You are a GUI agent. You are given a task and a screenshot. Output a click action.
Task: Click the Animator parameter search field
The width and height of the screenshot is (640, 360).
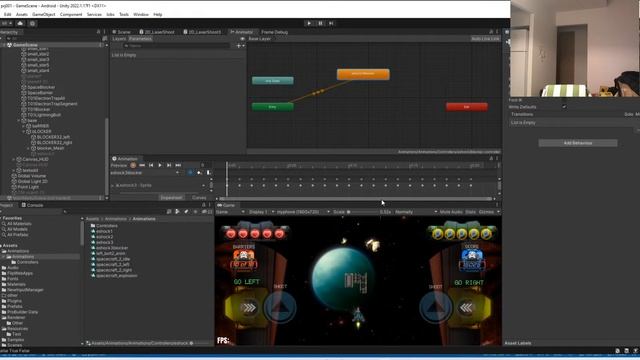coord(176,46)
